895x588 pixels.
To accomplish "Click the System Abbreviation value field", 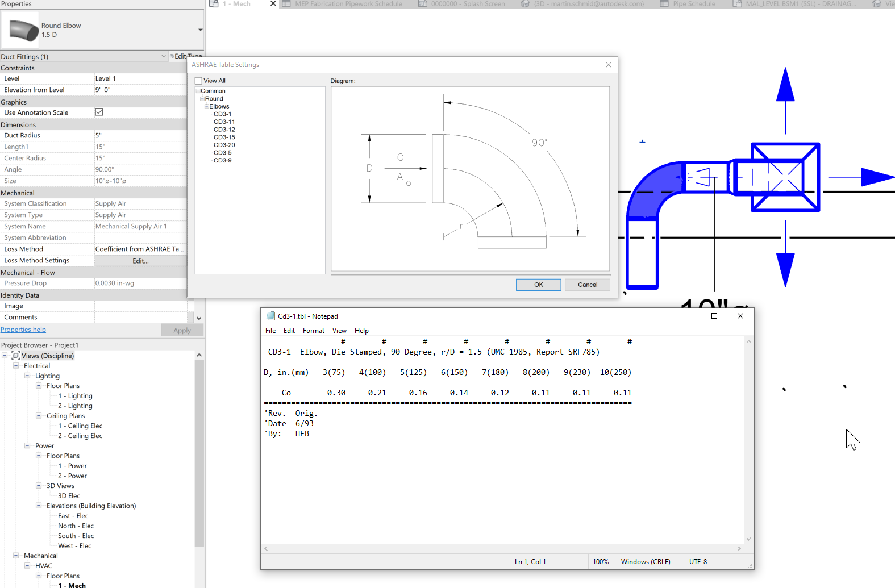I will pyautogui.click(x=140, y=237).
